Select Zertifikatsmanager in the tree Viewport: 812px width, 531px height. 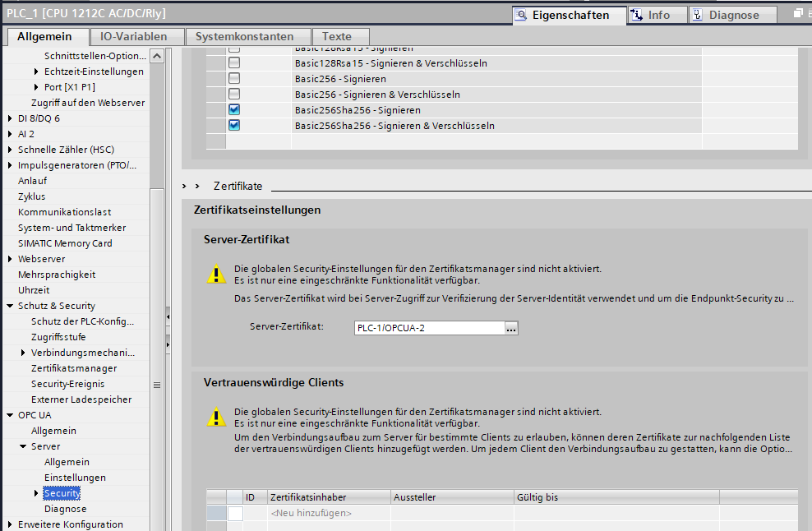click(74, 368)
